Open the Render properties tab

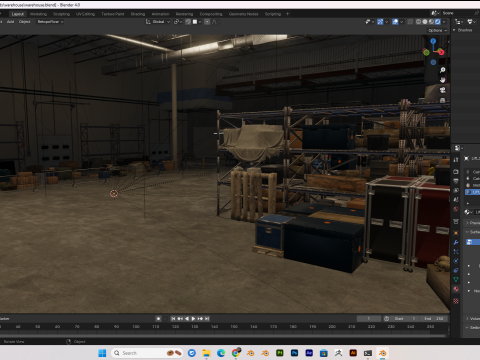(x=456, y=172)
